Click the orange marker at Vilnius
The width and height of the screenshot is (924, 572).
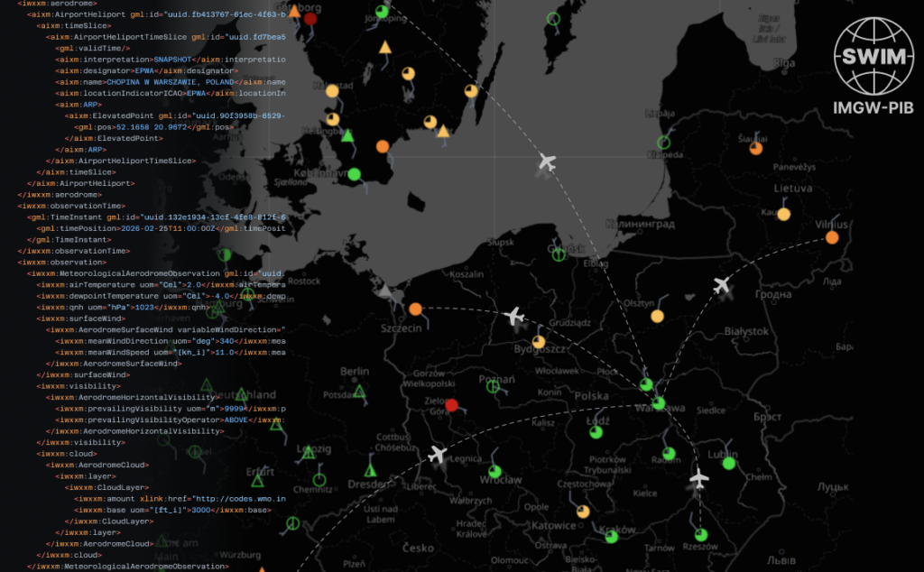coord(831,237)
